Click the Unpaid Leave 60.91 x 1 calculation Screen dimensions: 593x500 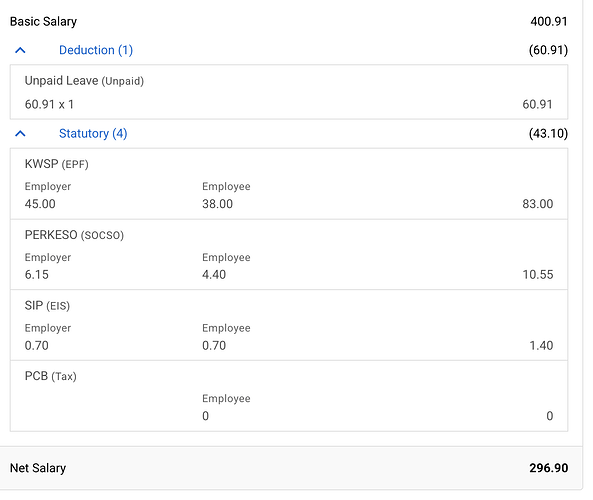coord(49,104)
